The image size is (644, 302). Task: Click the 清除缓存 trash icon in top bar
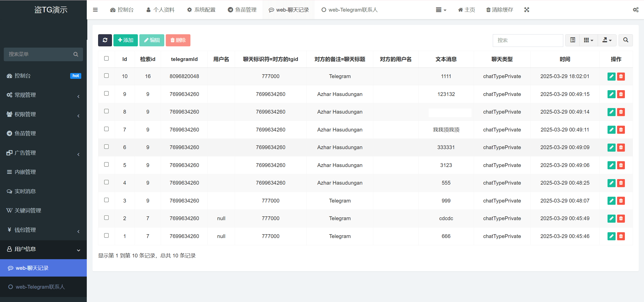[488, 10]
